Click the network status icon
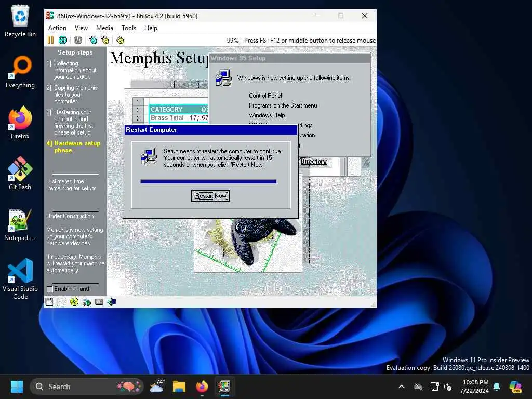 (x=87, y=302)
